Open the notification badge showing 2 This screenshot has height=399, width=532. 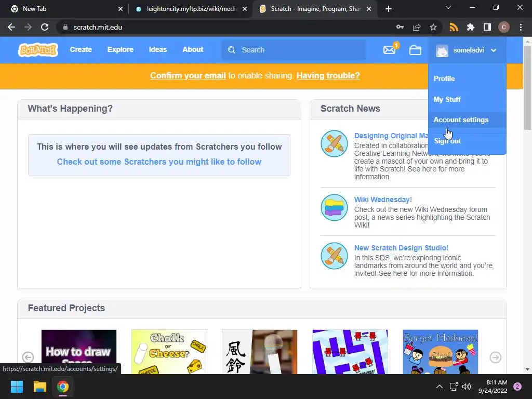tap(517, 387)
